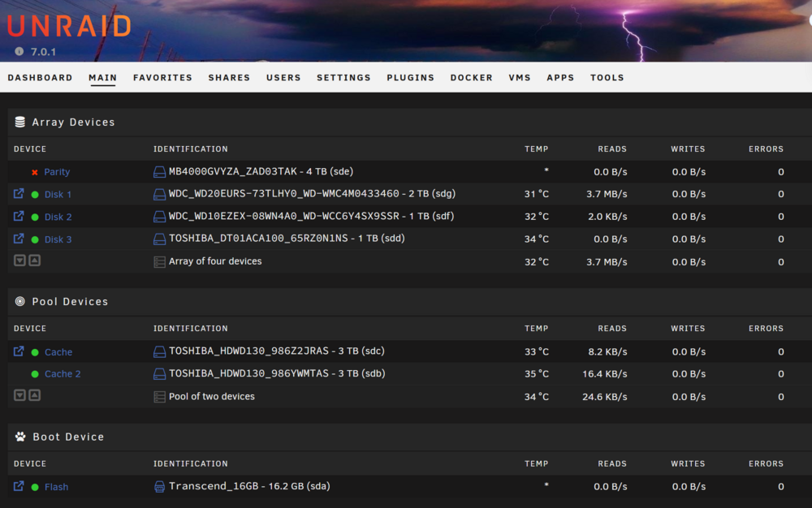Open the Disk 3 settings link
This screenshot has height=508, width=812.
click(x=58, y=239)
